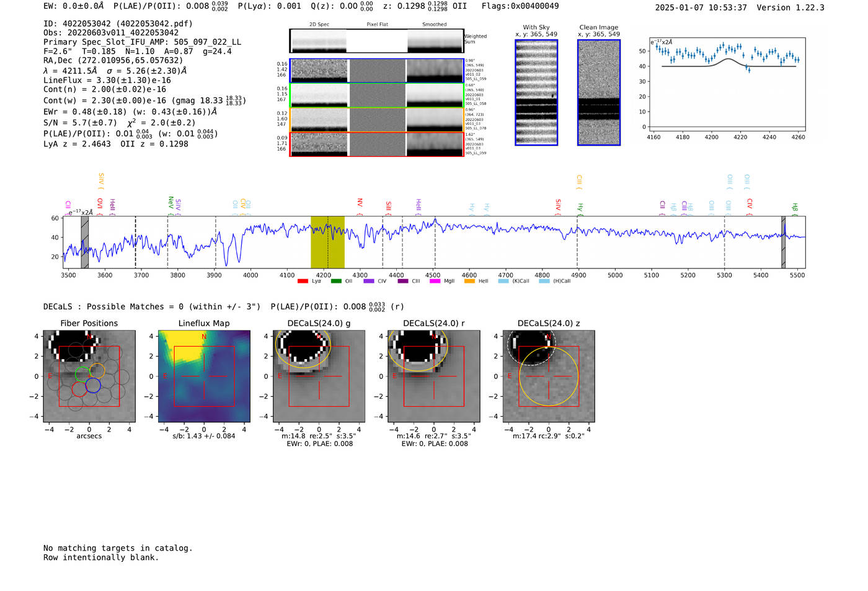868x591 pixels.
Task: Click the 2025-01-07 10:53:37 timestamp
Action: tap(701, 7)
